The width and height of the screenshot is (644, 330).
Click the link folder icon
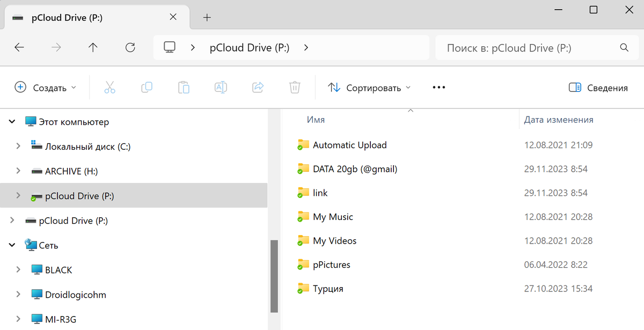(x=304, y=193)
